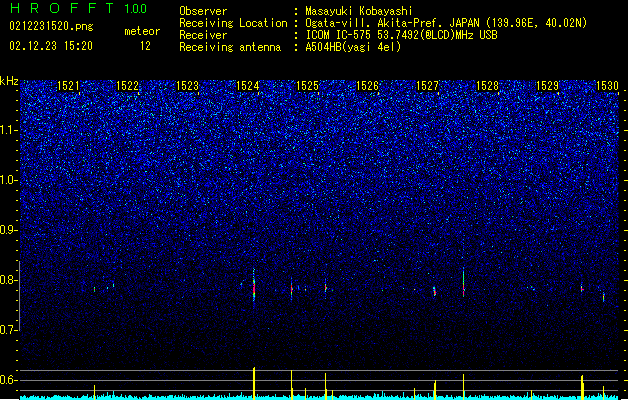Viewport: 629px width, 400px height.
Task: Click the 1522 time axis marker
Action: point(128,85)
